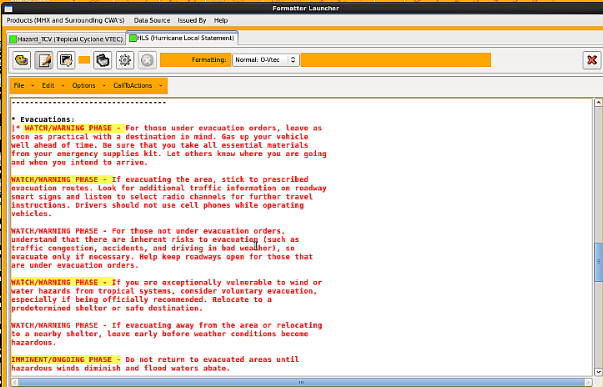
Task: Click line 'evacuate only if necessary. Help keep roadways'
Action: click(x=162, y=257)
